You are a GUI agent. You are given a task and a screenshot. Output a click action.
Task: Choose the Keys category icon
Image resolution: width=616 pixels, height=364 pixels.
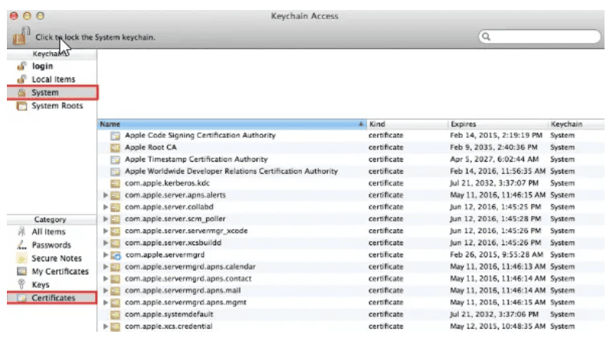[x=21, y=284]
